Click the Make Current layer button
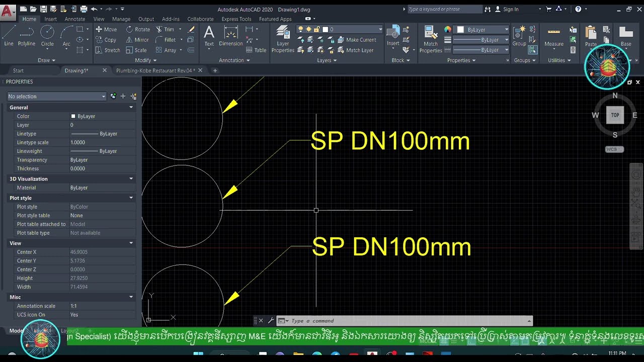644x362 pixels. coord(356,40)
